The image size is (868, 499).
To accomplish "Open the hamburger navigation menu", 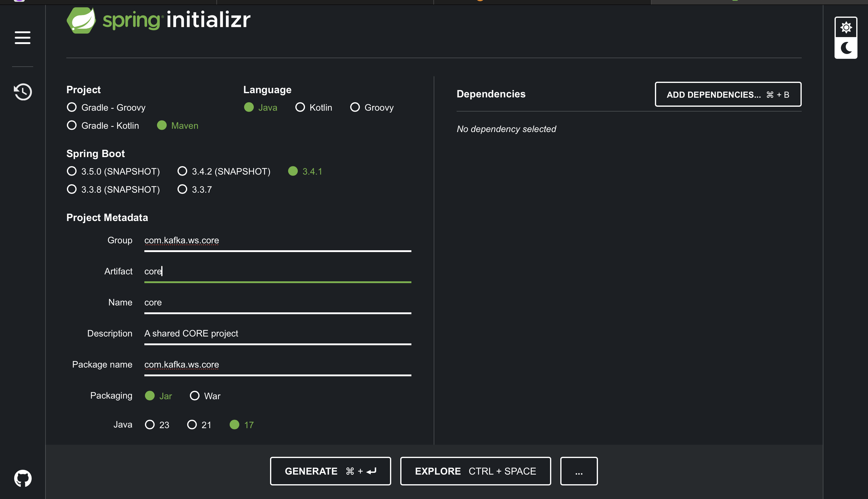I will pyautogui.click(x=23, y=38).
